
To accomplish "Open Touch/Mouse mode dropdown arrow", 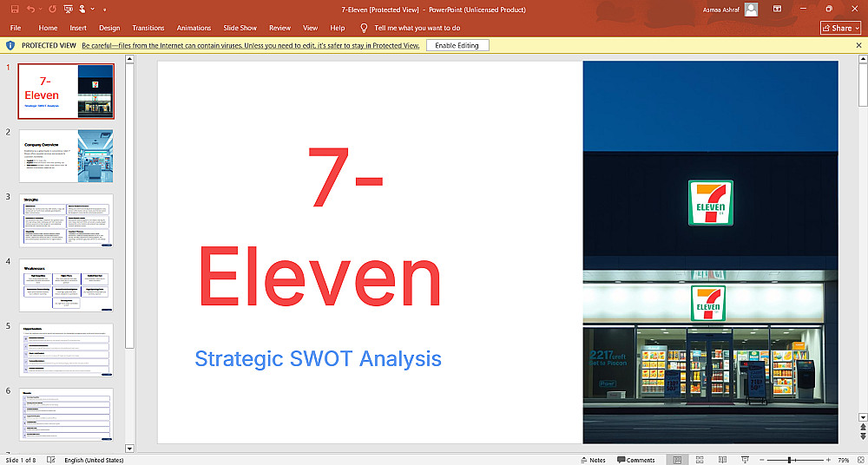I will 93,10.
